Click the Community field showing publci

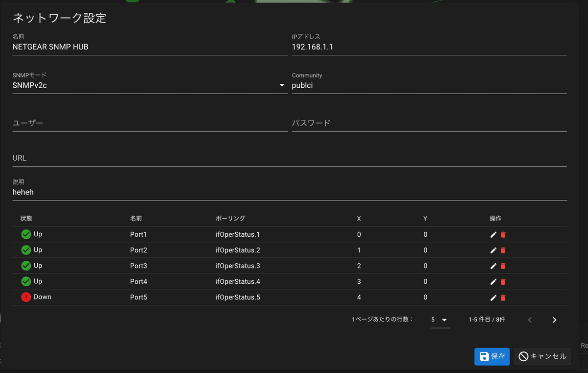429,85
